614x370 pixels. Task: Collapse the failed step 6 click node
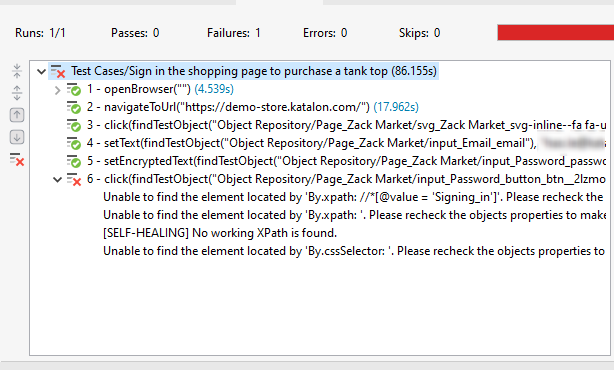coord(58,180)
